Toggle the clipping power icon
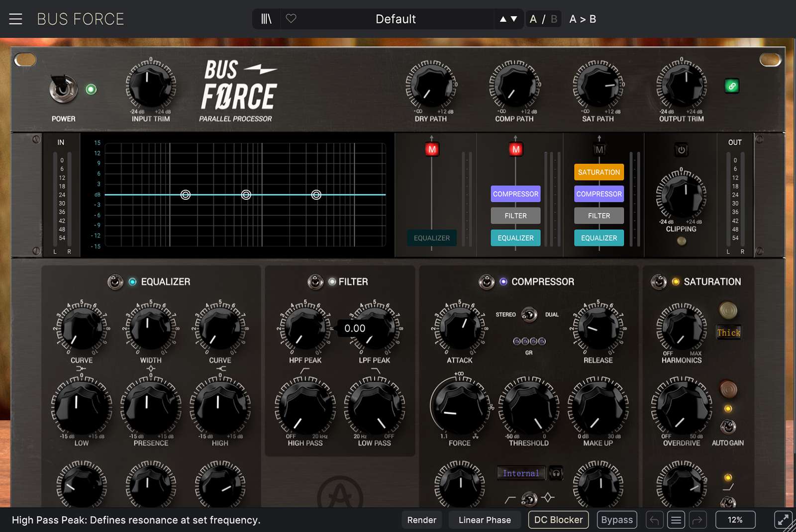Viewport: 796px width, 532px height. (681, 150)
